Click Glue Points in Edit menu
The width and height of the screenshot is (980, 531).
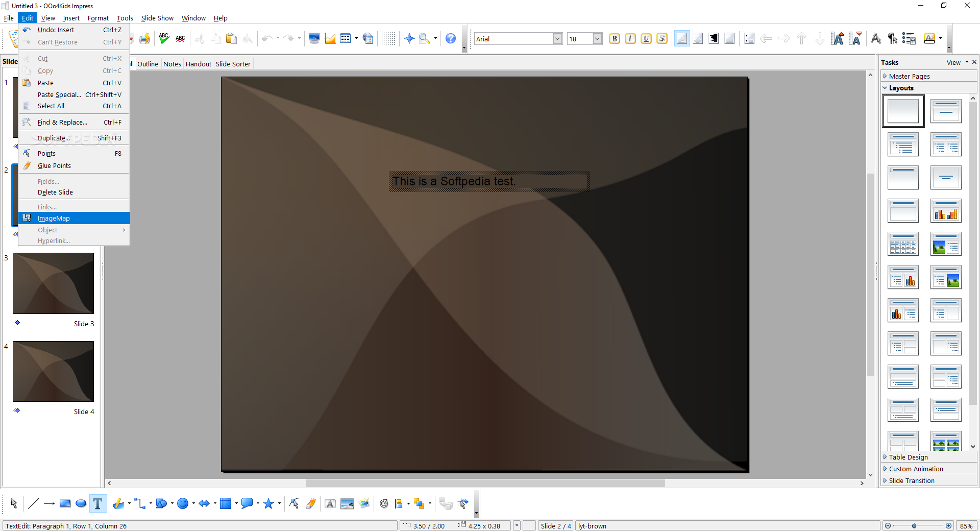point(74,165)
